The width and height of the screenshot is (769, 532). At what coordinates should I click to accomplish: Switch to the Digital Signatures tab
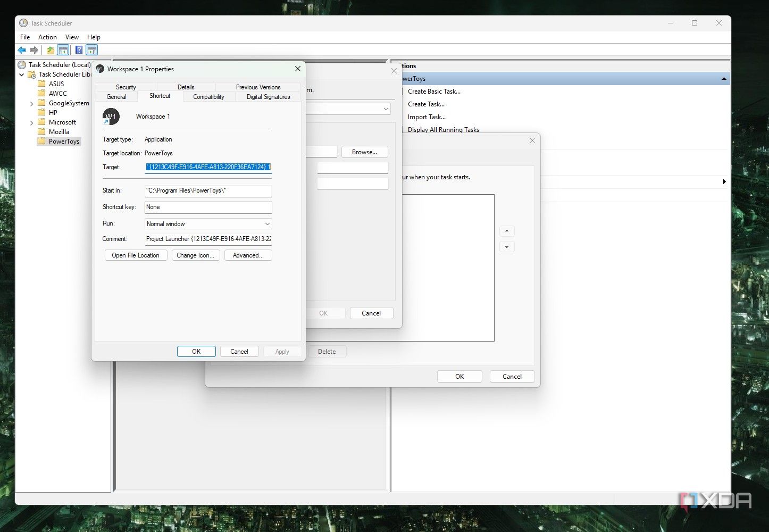click(269, 97)
